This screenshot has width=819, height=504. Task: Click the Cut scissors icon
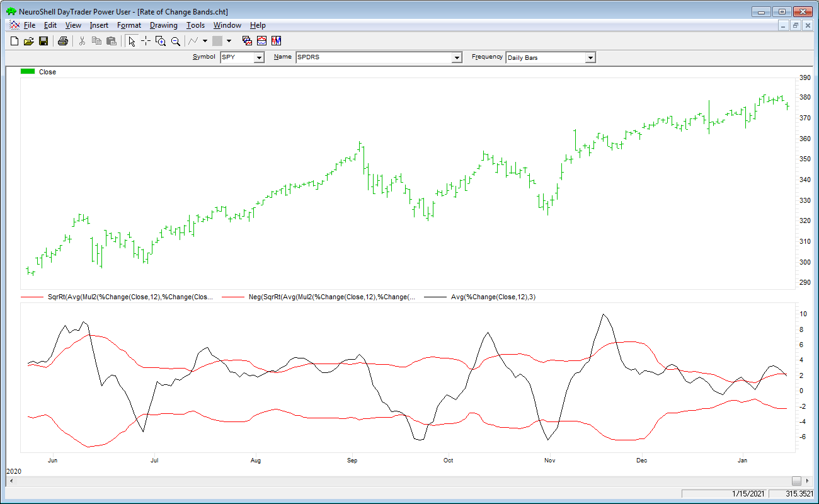[82, 41]
